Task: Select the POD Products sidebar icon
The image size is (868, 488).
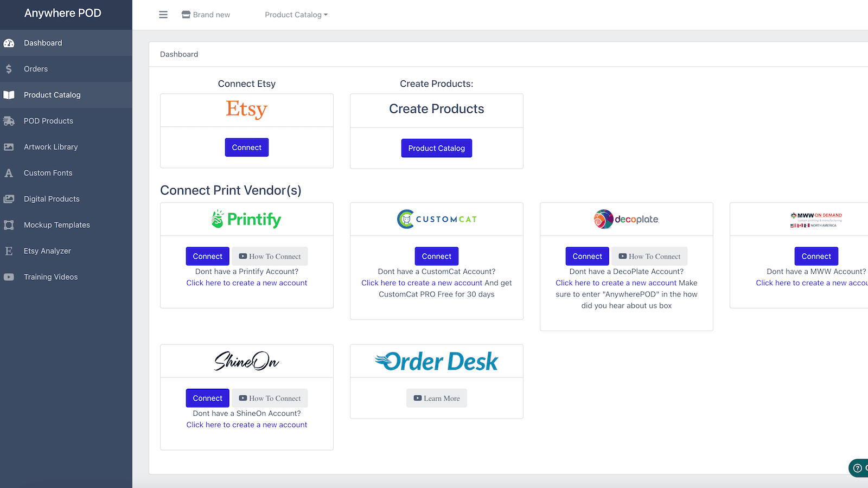Action: (x=9, y=120)
